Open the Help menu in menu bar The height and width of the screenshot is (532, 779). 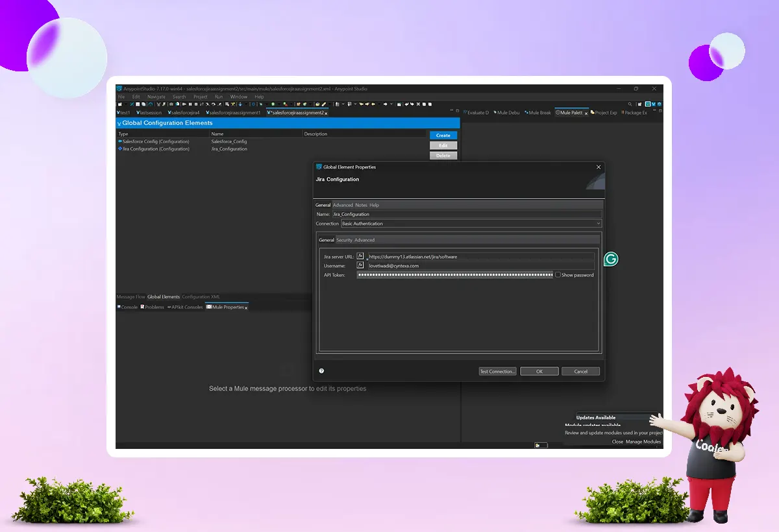click(x=259, y=97)
